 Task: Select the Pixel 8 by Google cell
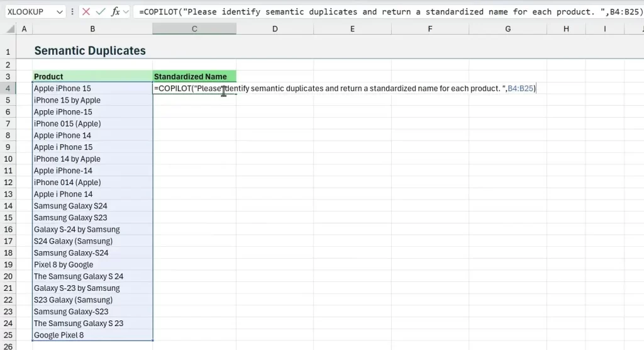(92, 265)
